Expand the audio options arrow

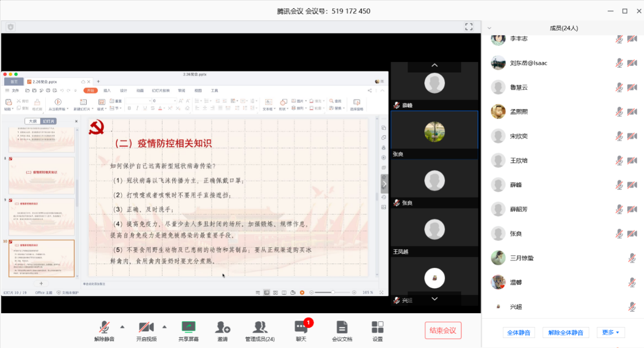click(122, 327)
